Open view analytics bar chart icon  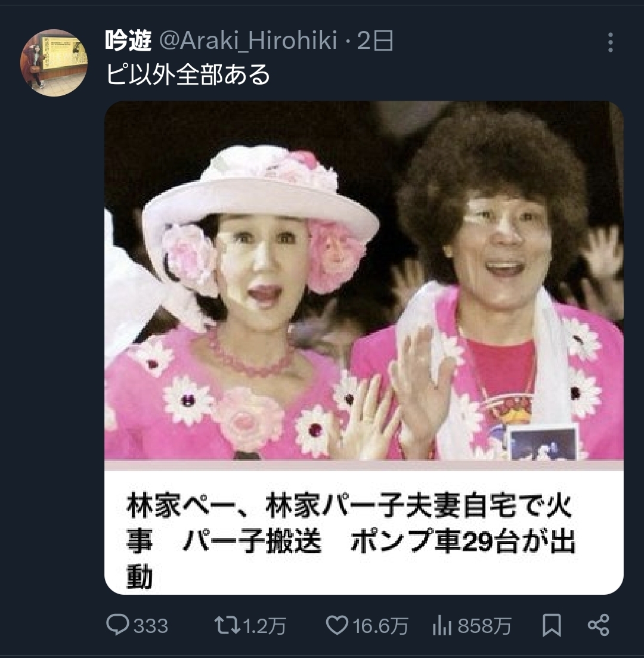442,625
